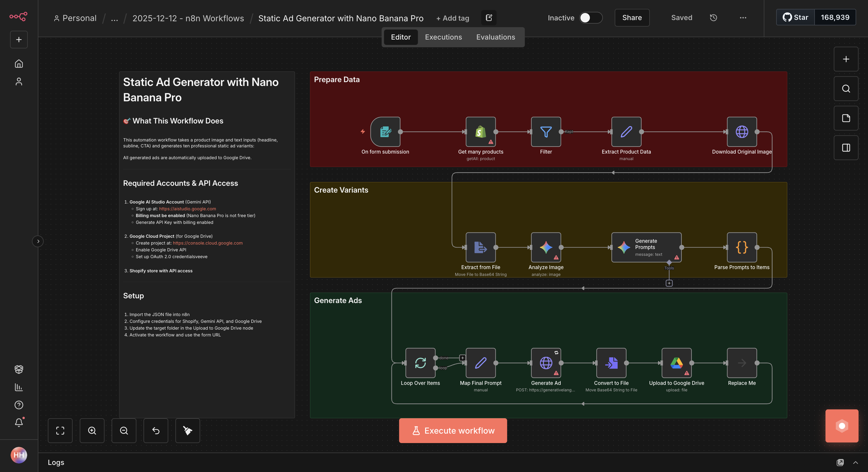Click the Loop Over Items node
868x472 pixels.
click(x=420, y=363)
